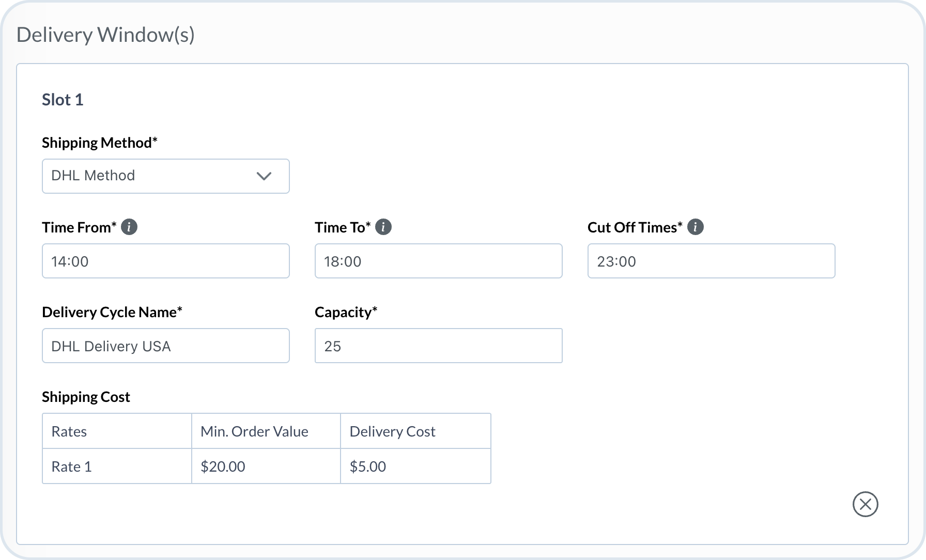Focus the Time From field showing 14:00
Screen dimensions: 926x560
coord(165,261)
